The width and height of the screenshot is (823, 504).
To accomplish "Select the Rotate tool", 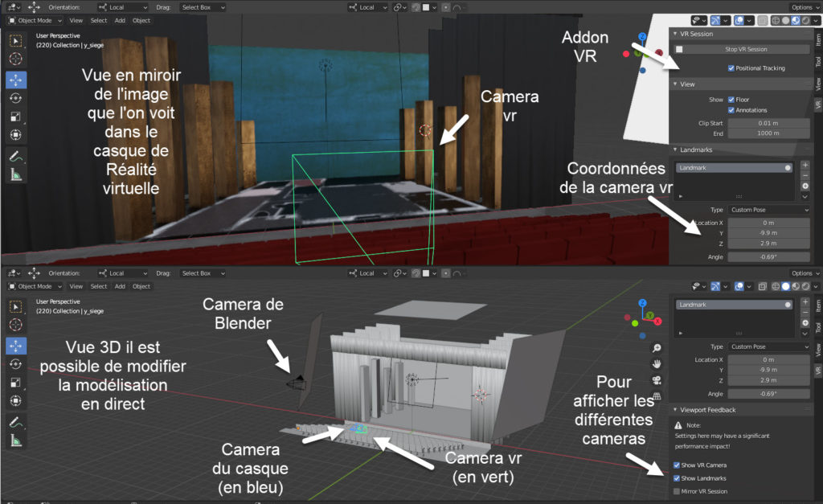I will point(14,98).
